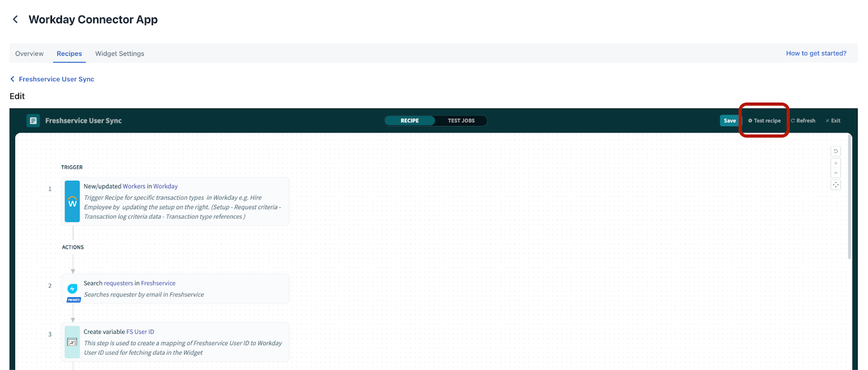Refresh the recipe editor
Image resolution: width=868 pixels, height=370 pixels.
pos(803,120)
